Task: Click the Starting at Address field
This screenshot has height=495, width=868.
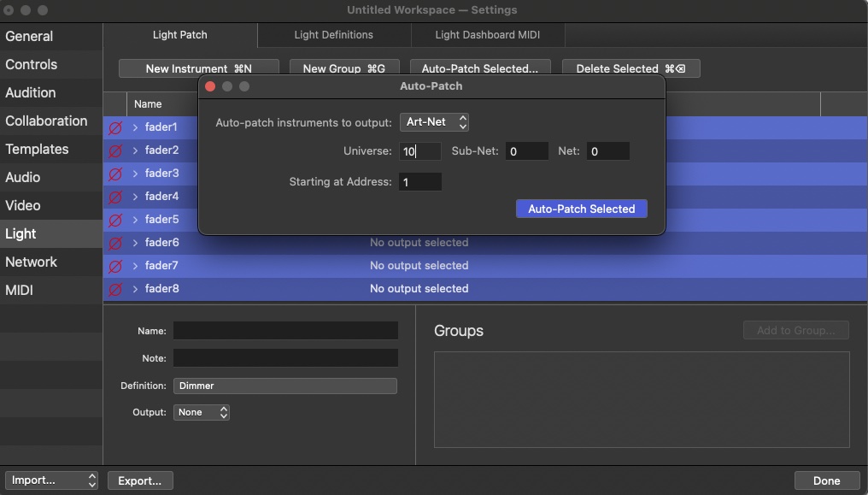Action: point(420,181)
